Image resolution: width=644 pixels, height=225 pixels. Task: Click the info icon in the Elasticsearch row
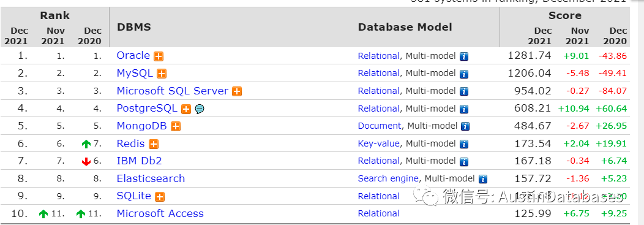click(x=483, y=180)
